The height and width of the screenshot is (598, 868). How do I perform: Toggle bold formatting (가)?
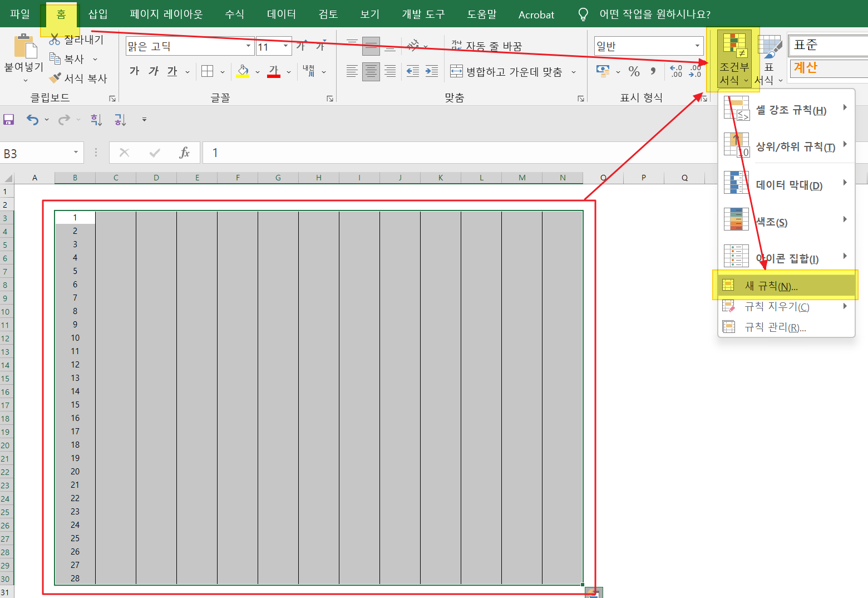pyautogui.click(x=134, y=71)
